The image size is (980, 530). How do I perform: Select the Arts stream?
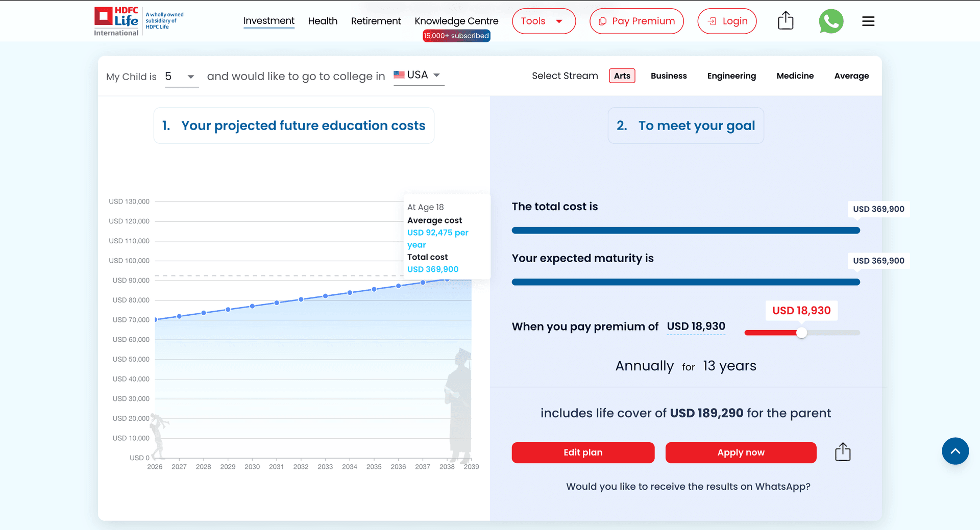tap(622, 75)
